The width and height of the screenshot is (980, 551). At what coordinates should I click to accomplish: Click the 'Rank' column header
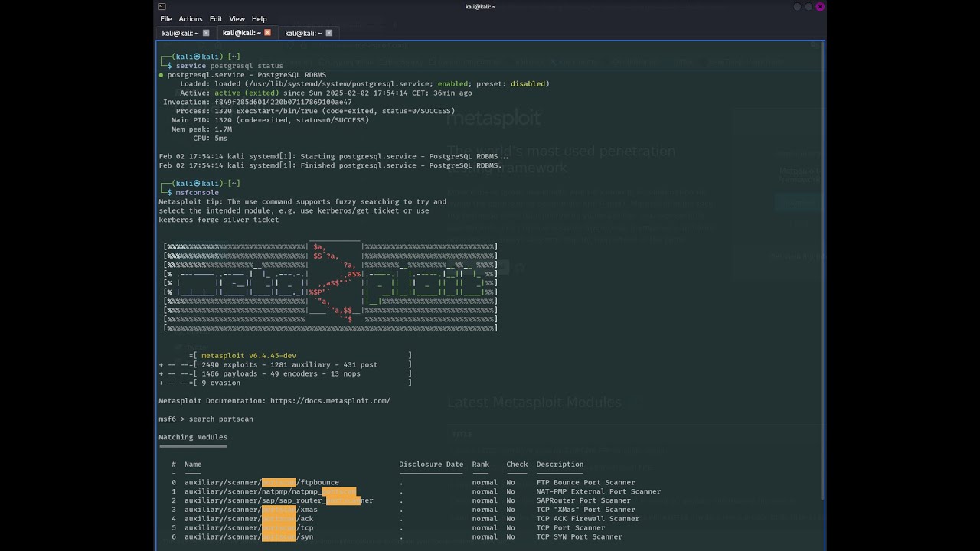pos(481,465)
